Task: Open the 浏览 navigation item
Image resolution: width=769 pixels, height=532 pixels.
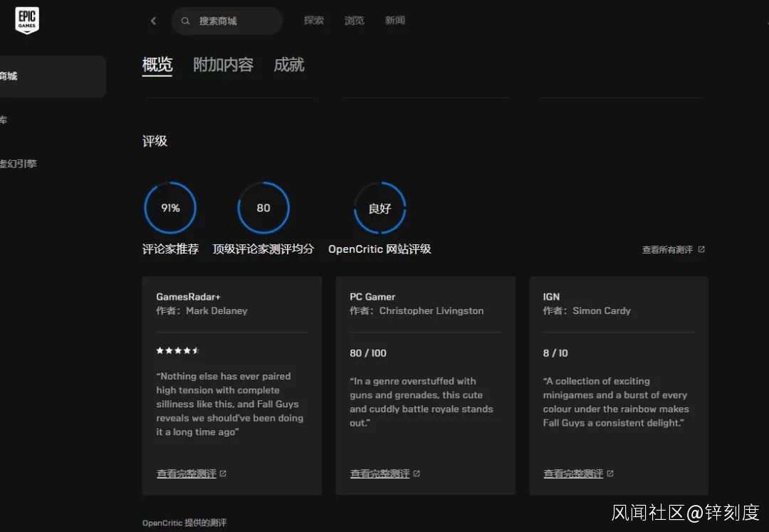Action: tap(354, 20)
